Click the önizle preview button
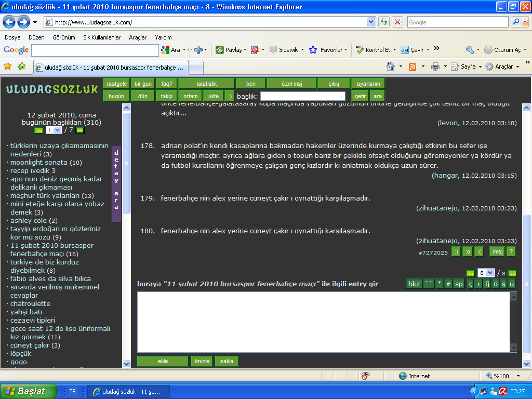This screenshot has width=532, height=399. (x=202, y=362)
